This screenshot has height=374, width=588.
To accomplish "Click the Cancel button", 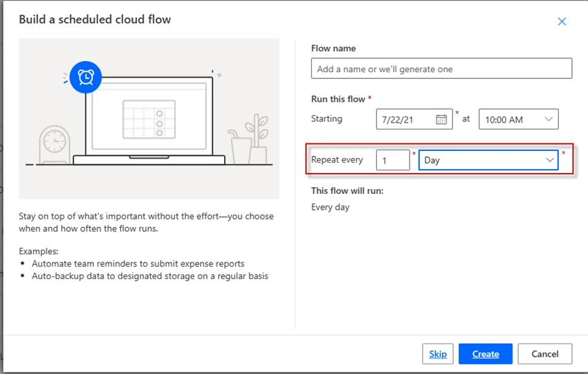I will pos(545,354).
